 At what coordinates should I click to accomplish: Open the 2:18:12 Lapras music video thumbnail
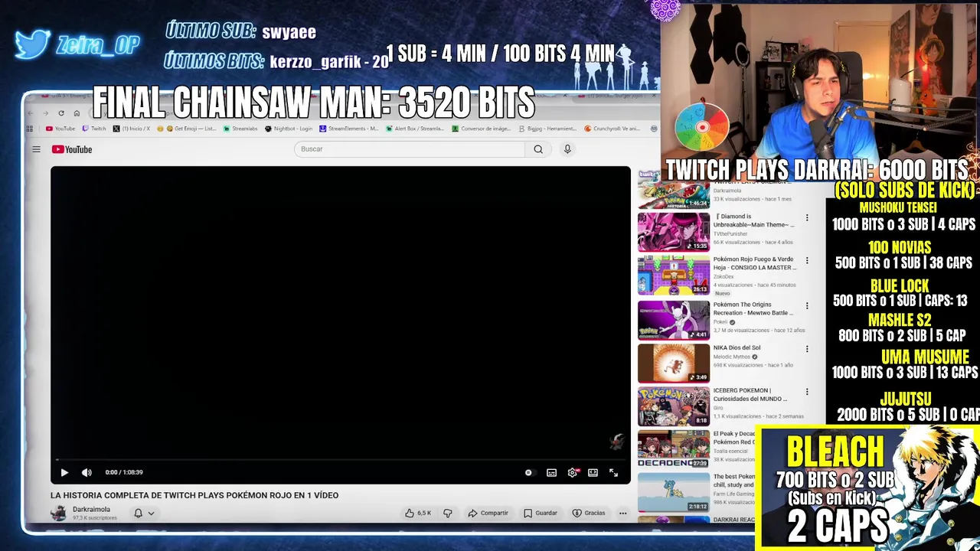(x=674, y=492)
